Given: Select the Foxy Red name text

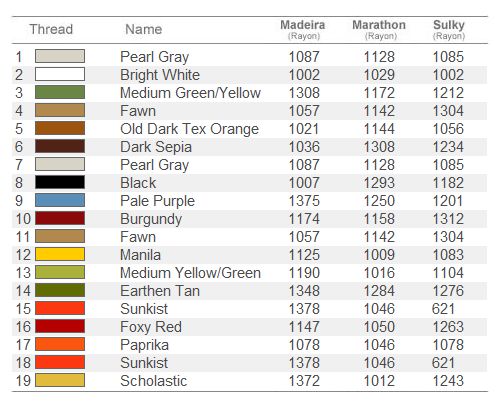Looking at the screenshot, I should (x=151, y=327).
